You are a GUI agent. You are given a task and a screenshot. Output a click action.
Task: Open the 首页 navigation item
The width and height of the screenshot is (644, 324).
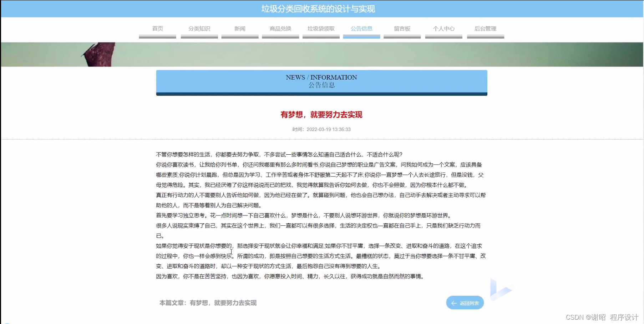(157, 29)
